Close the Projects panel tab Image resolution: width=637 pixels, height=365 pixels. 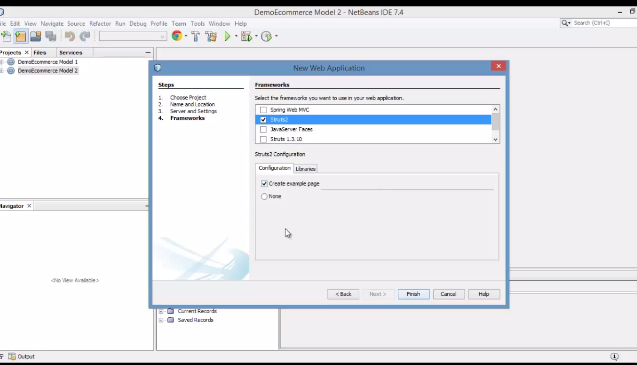[x=27, y=52]
